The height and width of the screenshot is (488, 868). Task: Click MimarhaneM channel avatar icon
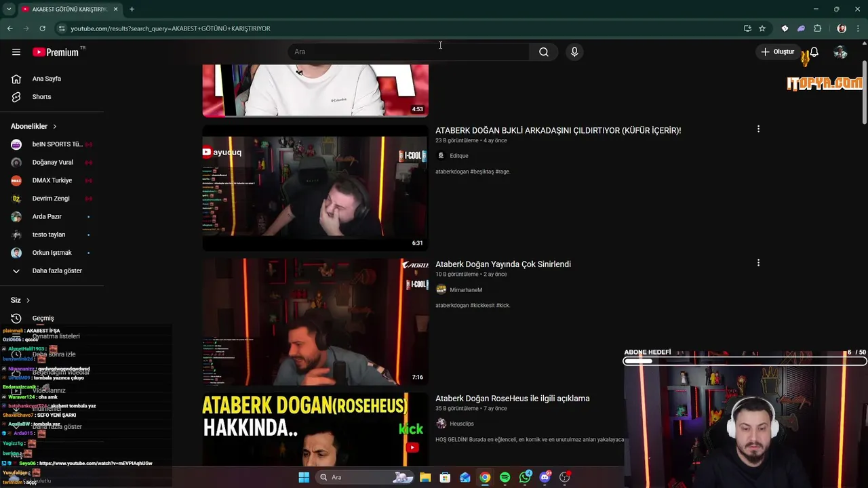tap(441, 289)
